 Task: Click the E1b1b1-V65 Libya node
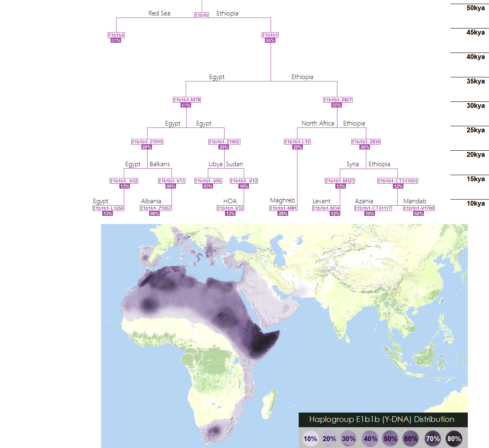pos(208,181)
